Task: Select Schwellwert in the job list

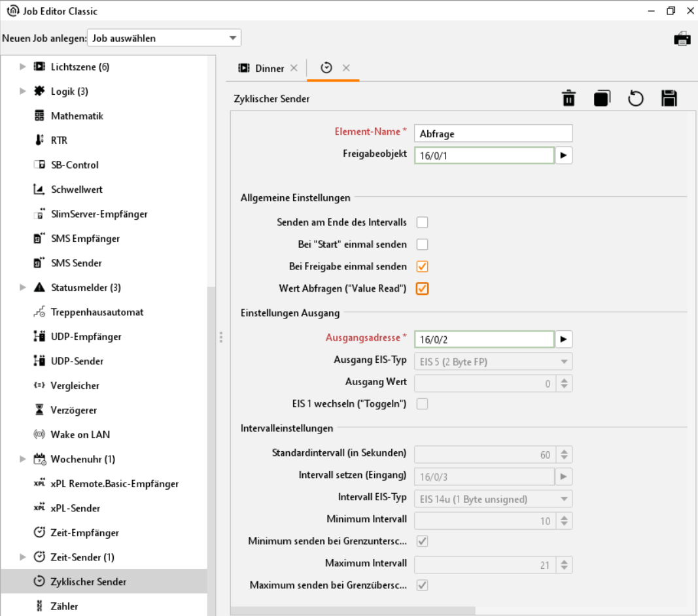Action: click(x=77, y=190)
